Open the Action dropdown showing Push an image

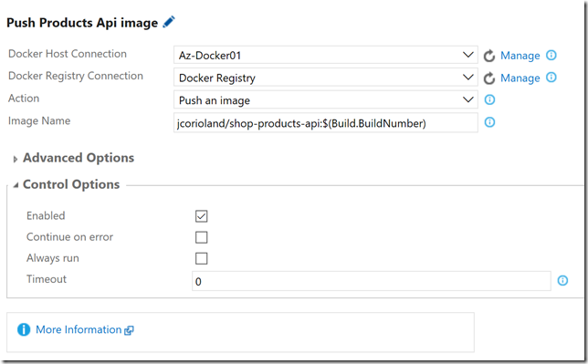[x=325, y=99]
